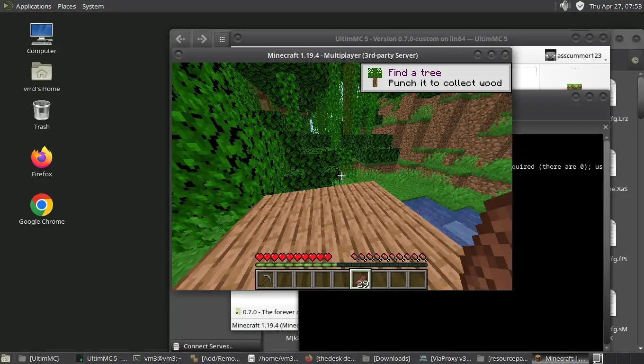Click the grid view icon in file manager
The height and width of the screenshot is (364, 644).
222,39
